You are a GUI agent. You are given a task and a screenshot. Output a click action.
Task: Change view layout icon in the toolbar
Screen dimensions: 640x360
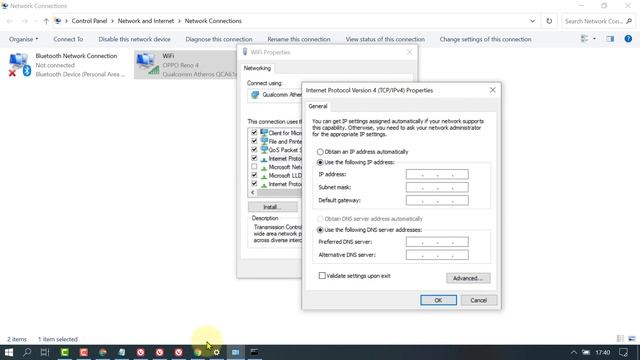coord(584,39)
